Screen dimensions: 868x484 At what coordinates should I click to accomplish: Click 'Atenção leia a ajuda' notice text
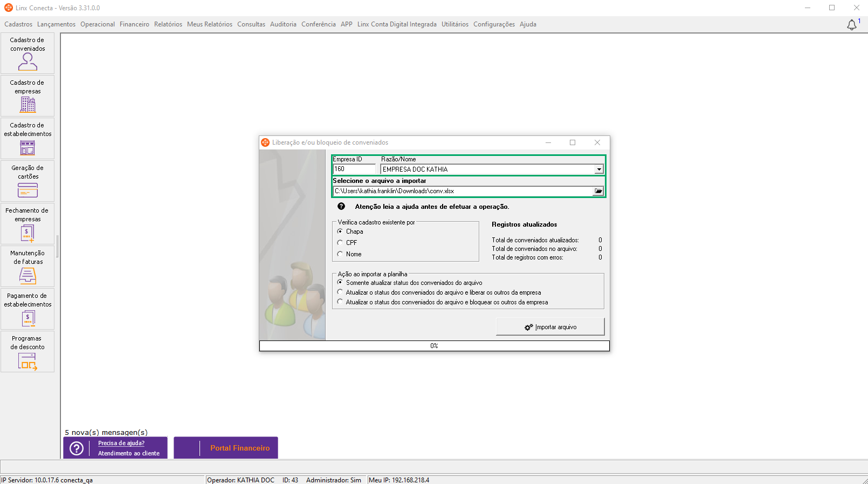[432, 207]
